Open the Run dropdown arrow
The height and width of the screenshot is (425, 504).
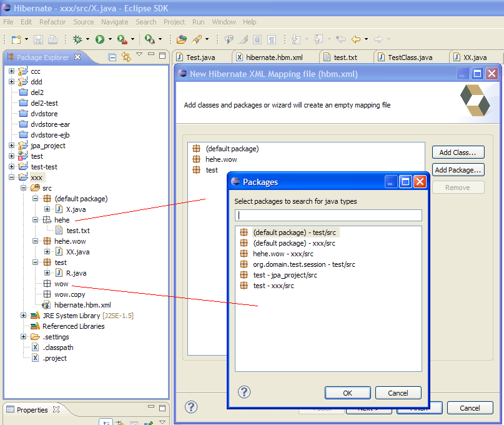pyautogui.click(x=111, y=39)
